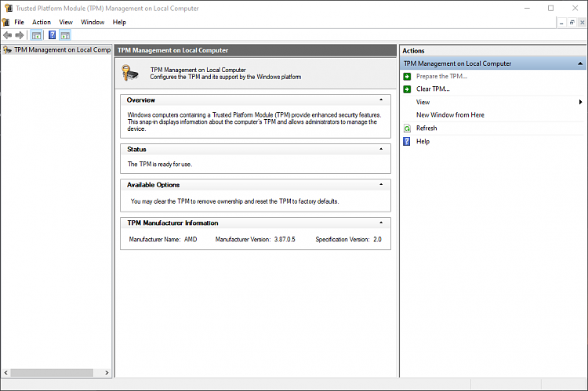The height and width of the screenshot is (391, 588).
Task: Click the TPM key icon in tree
Action: tap(7, 50)
